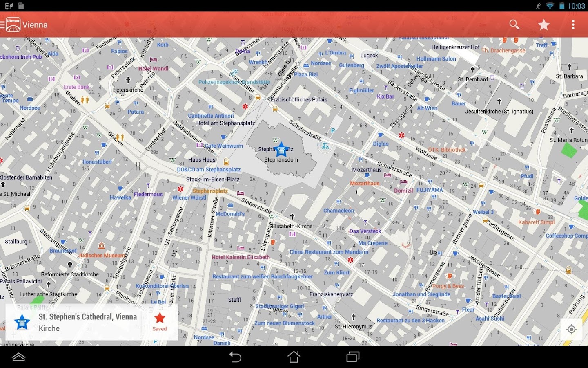Open the favorites star icon in toolbar

543,25
